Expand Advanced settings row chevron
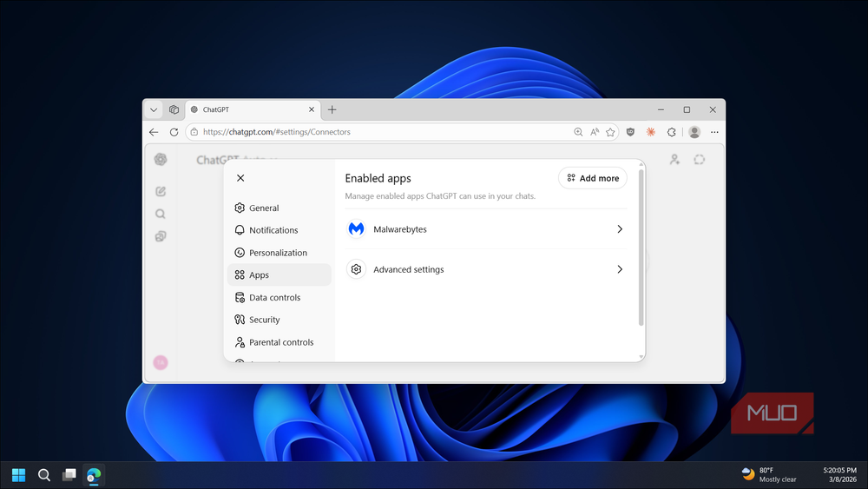Viewport: 868px width, 489px height. [x=620, y=269]
